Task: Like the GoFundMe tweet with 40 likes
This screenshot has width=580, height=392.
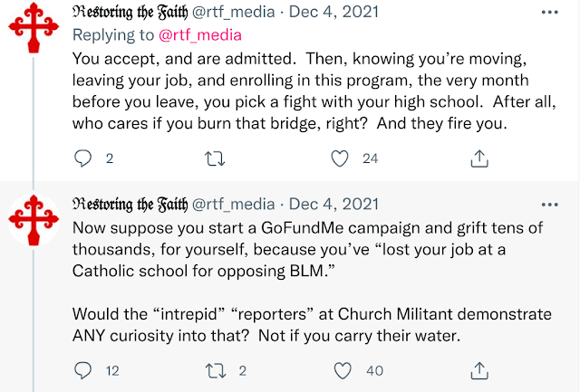Action: pyautogui.click(x=341, y=369)
